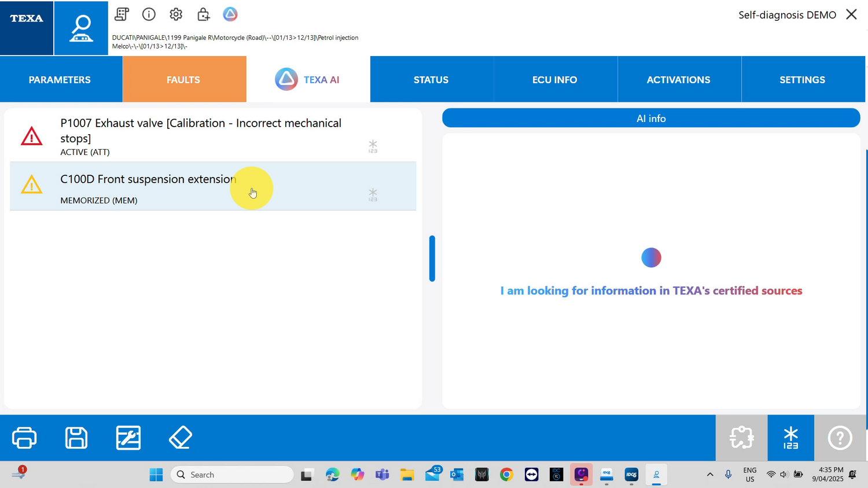Switch to the STATUS tab
The image size is (868, 488).
431,80
